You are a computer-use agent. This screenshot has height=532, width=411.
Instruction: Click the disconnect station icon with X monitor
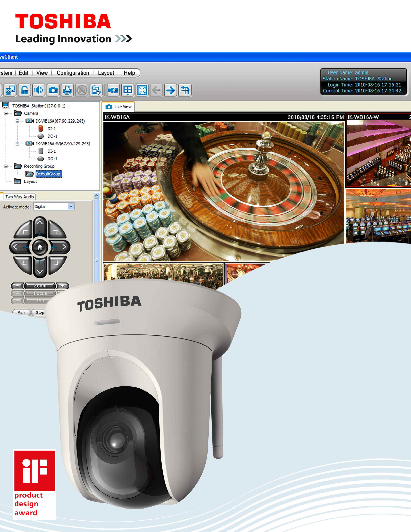[10, 90]
